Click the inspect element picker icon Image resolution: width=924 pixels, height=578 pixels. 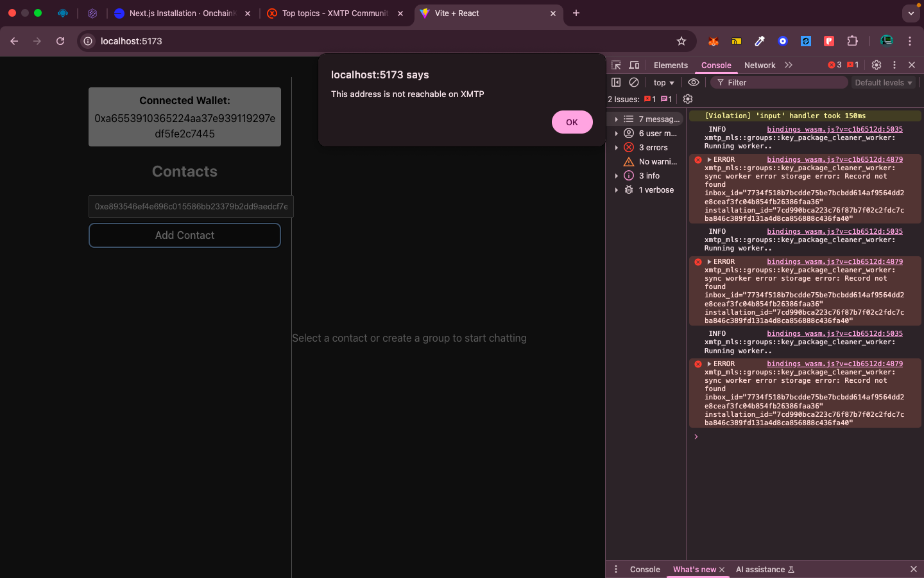click(616, 65)
